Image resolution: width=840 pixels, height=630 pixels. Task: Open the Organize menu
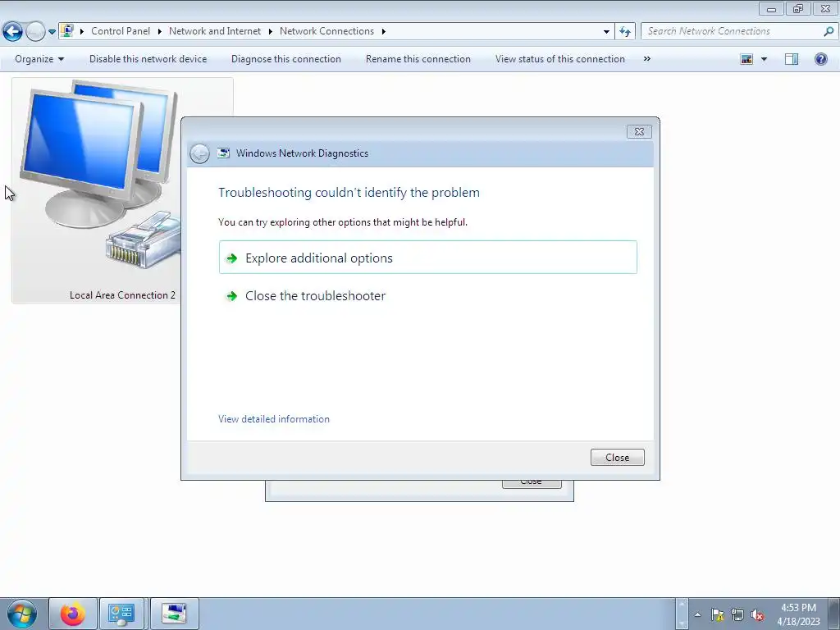point(39,59)
